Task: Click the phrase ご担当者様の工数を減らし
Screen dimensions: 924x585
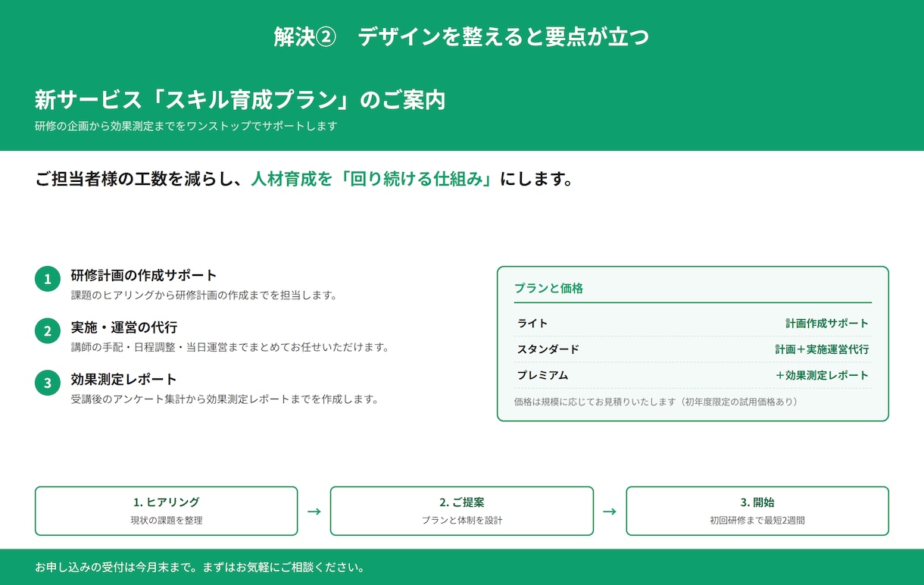Action: coord(133,180)
